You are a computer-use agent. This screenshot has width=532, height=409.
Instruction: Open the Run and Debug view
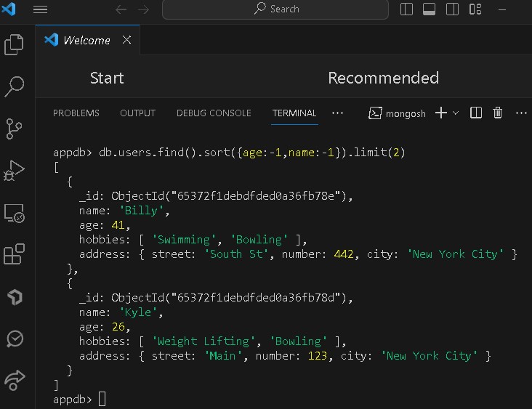(x=15, y=171)
